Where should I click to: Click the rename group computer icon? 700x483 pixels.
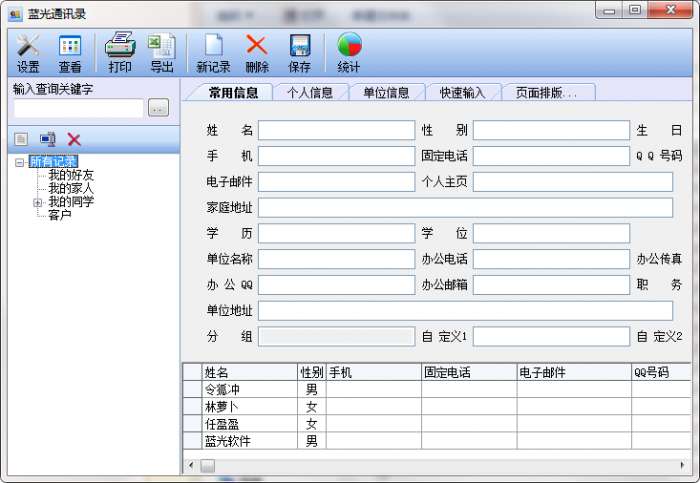(x=48, y=139)
